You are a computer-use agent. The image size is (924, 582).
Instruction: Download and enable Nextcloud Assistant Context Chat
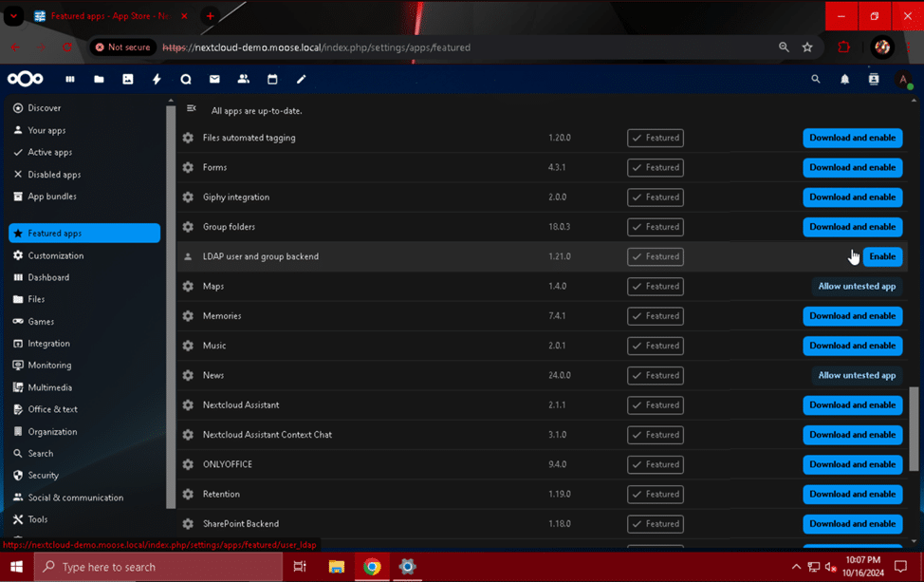coord(852,435)
